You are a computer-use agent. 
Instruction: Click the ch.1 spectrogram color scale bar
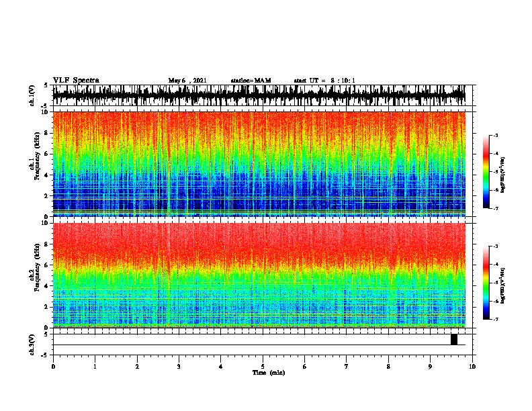coord(486,172)
